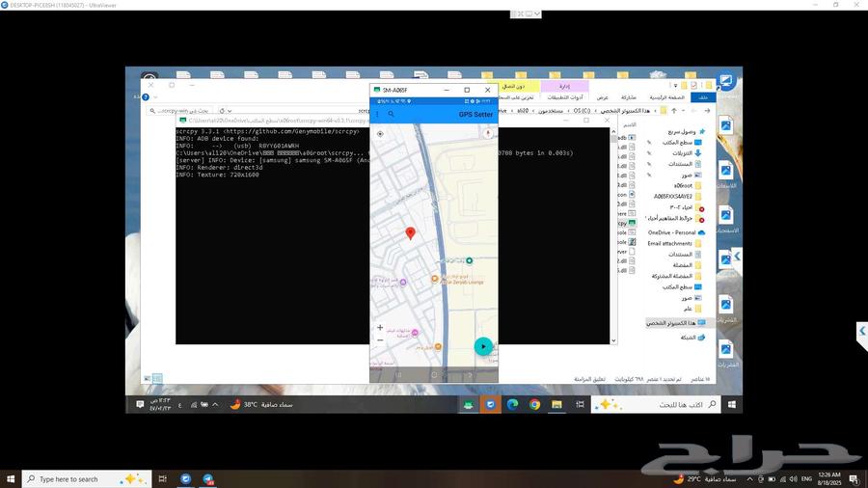Open Microsoft Edge in the remote taskbar
This screenshot has width=868, height=488.
click(513, 404)
